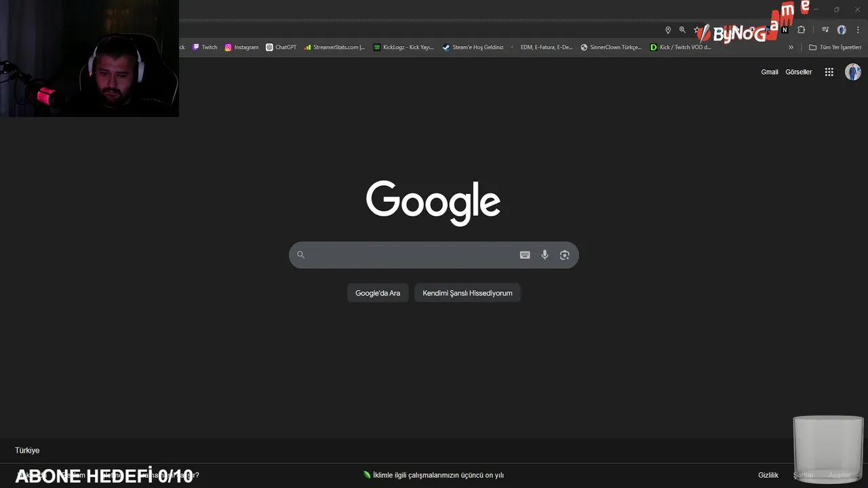This screenshot has height=488, width=868.
Task: Open the Google apps grid
Action: tap(829, 72)
